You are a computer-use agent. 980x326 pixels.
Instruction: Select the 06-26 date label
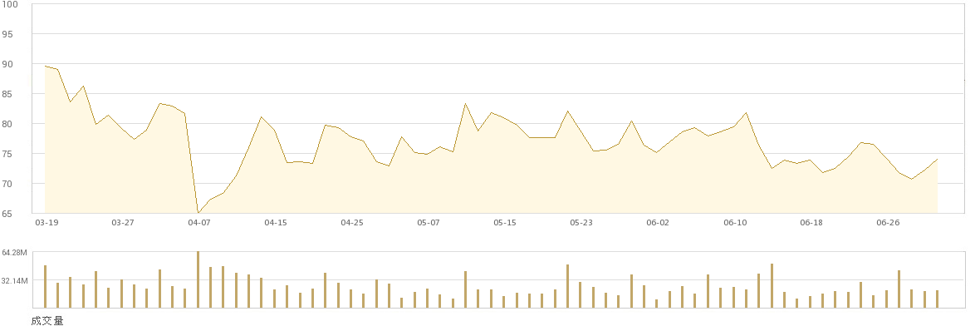888,222
